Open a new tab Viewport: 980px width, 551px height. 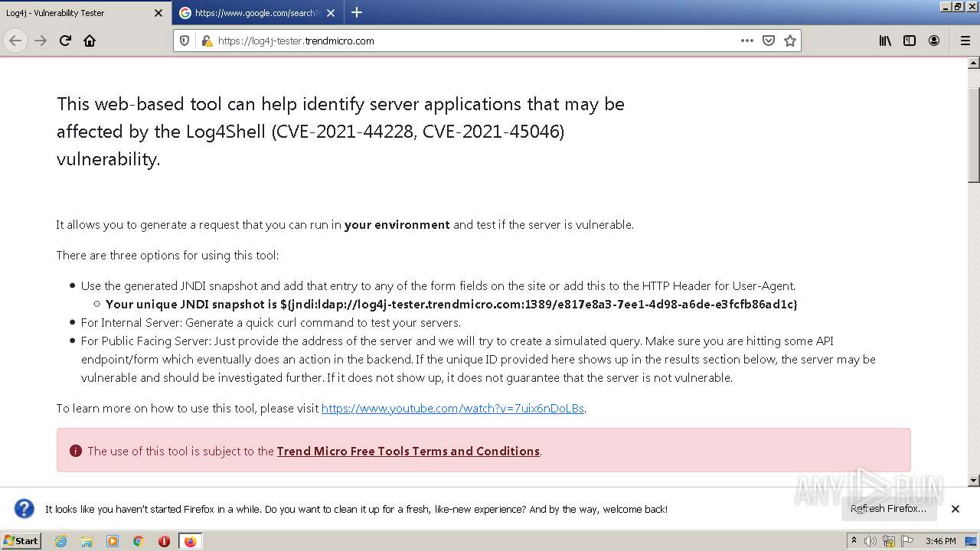[357, 12]
